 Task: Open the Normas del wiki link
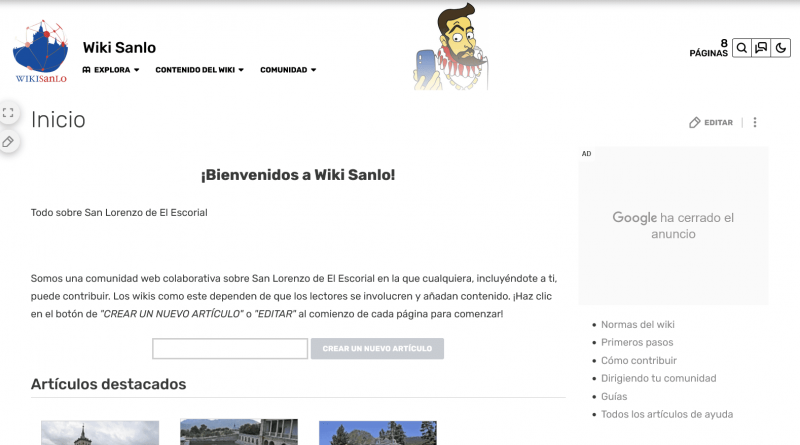[637, 324]
